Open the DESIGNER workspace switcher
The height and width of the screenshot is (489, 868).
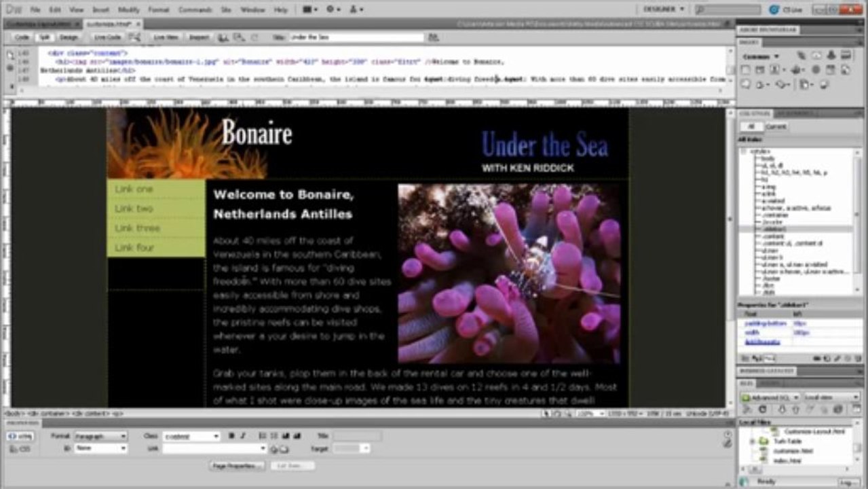pyautogui.click(x=663, y=10)
